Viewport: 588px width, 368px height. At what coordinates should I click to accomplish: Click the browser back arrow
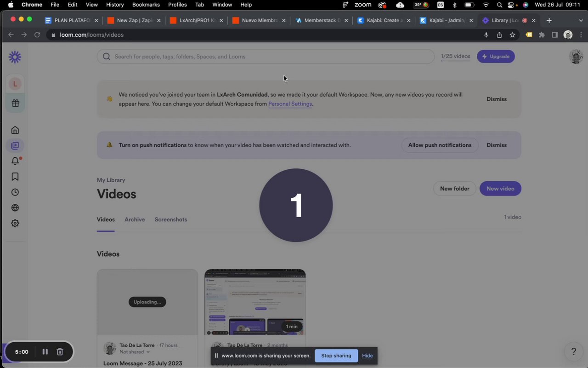[x=11, y=35]
